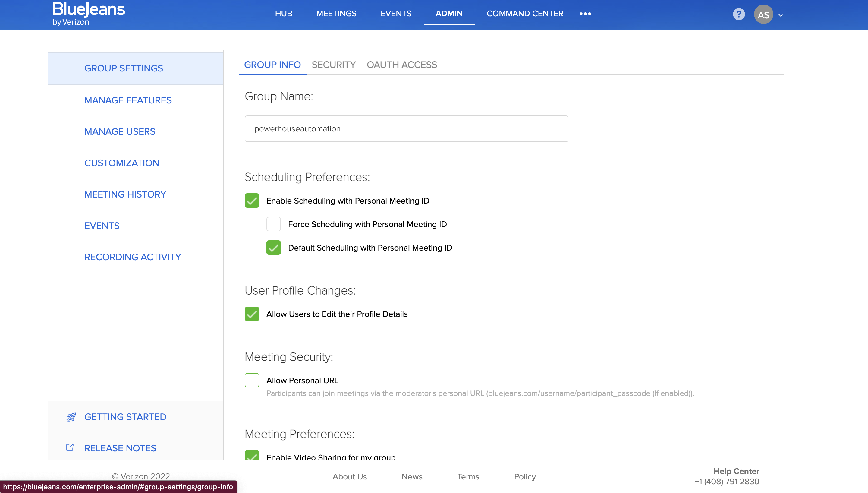Viewport: 868px width, 493px height.
Task: Open Manage Users in the sidebar
Action: (120, 131)
